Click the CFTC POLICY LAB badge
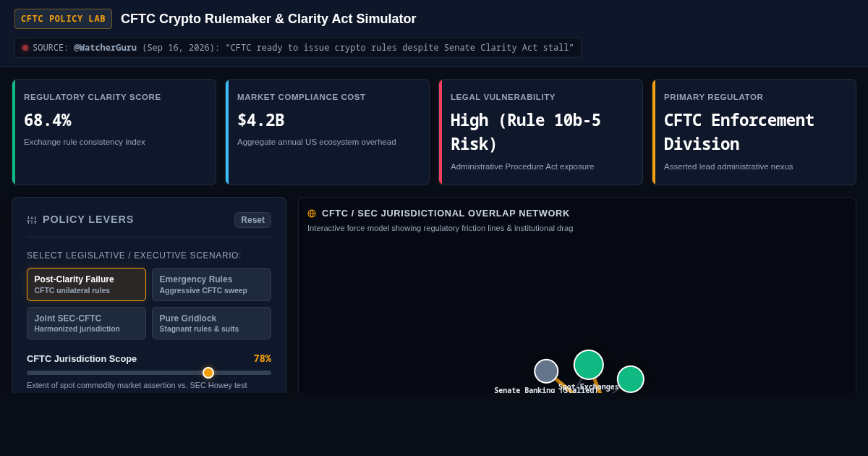 [x=63, y=19]
